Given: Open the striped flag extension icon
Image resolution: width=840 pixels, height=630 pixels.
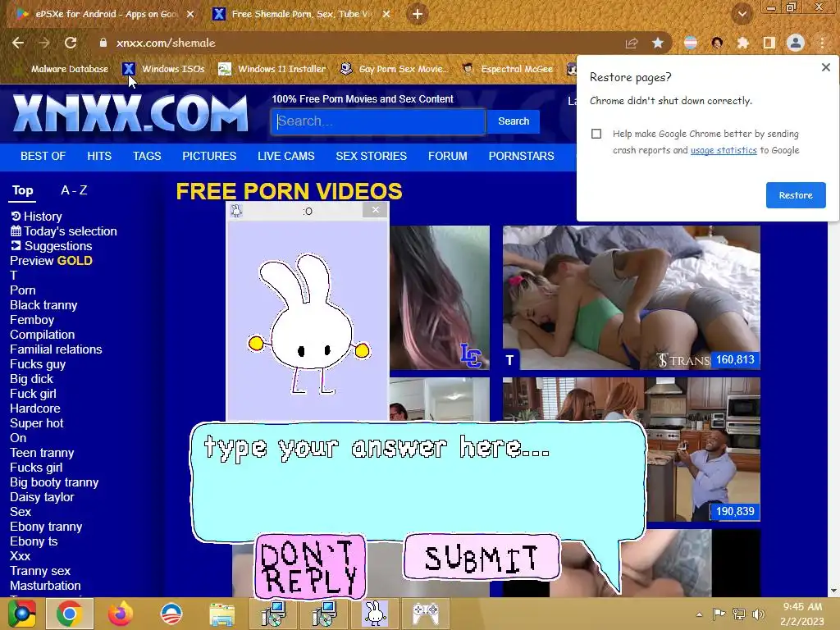Looking at the screenshot, I should tap(691, 43).
